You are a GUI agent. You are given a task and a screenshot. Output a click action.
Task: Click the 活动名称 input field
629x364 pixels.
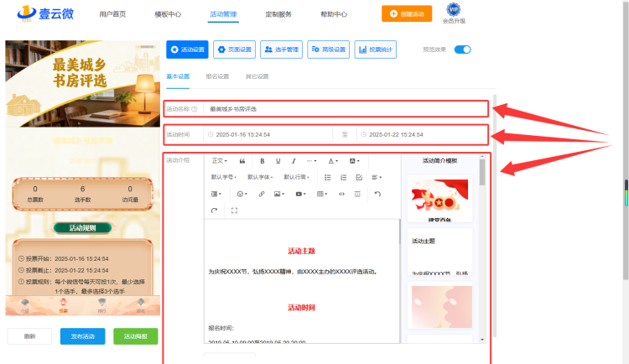[346, 109]
